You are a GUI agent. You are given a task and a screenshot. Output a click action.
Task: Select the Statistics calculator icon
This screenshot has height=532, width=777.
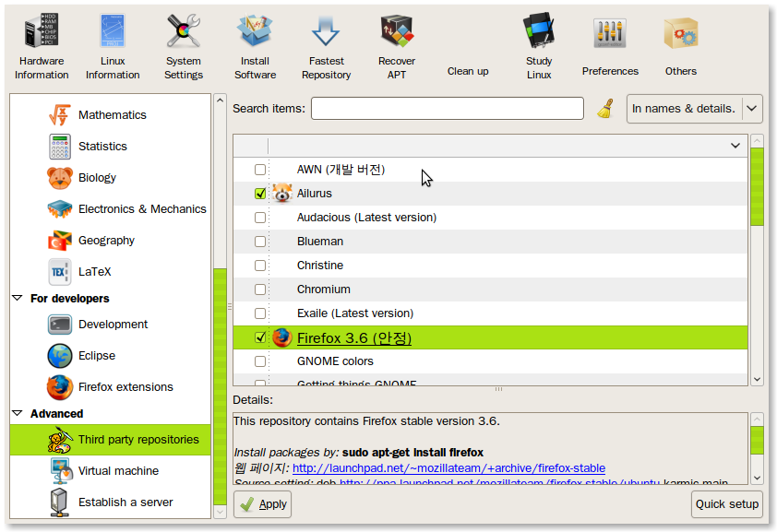(59, 147)
